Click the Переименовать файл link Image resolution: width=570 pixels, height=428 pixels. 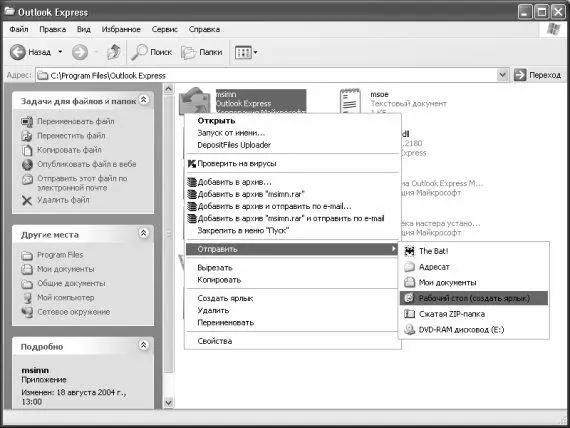coord(76,121)
